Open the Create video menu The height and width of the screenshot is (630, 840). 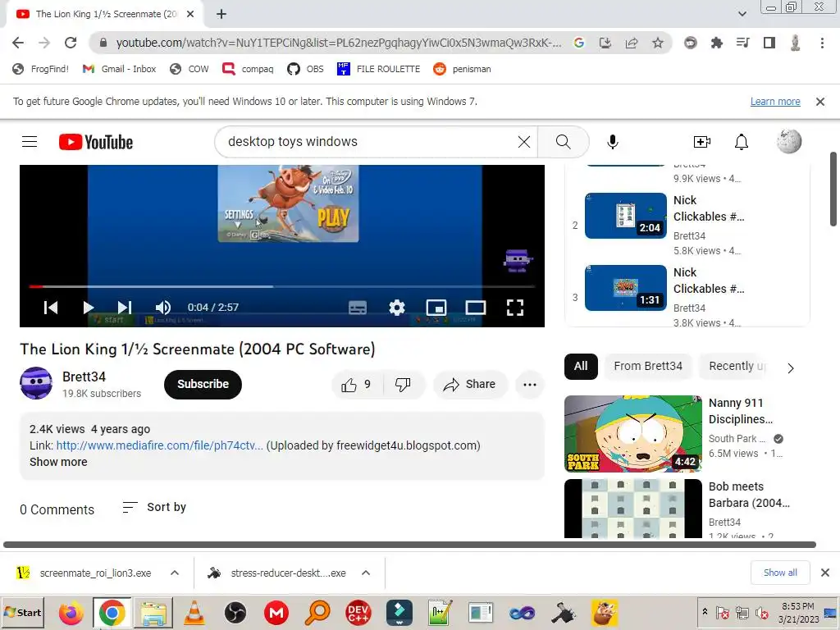pos(702,142)
